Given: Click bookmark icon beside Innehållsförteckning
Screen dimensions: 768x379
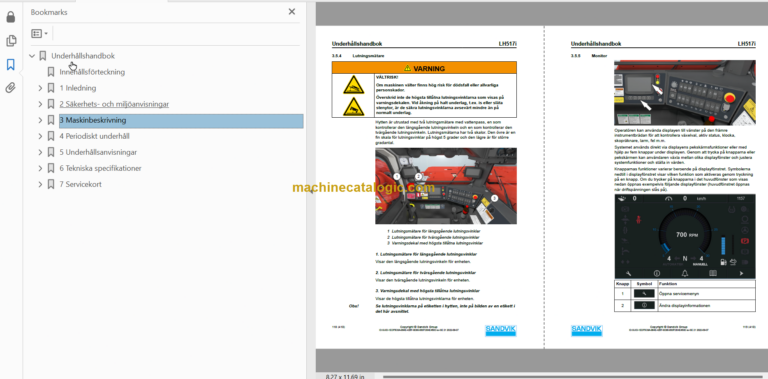Looking at the screenshot, I should (x=51, y=72).
